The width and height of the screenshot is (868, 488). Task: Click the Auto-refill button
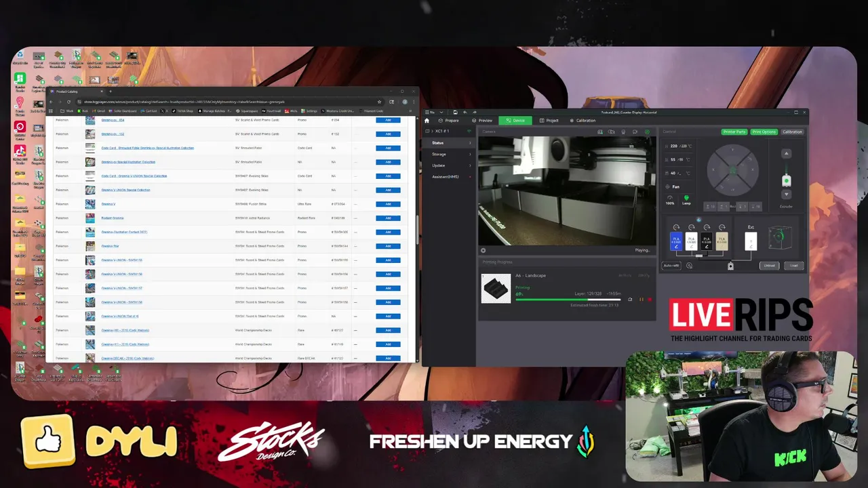point(671,266)
